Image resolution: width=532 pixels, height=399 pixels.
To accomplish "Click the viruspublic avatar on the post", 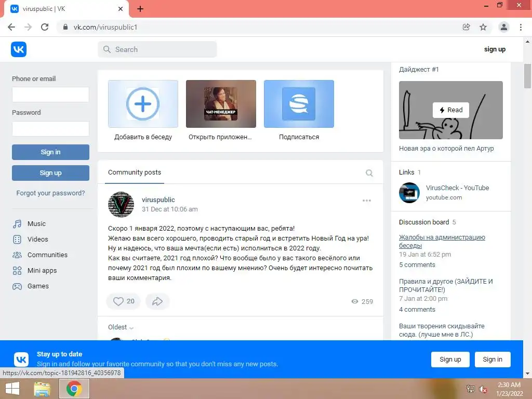I will tap(121, 205).
